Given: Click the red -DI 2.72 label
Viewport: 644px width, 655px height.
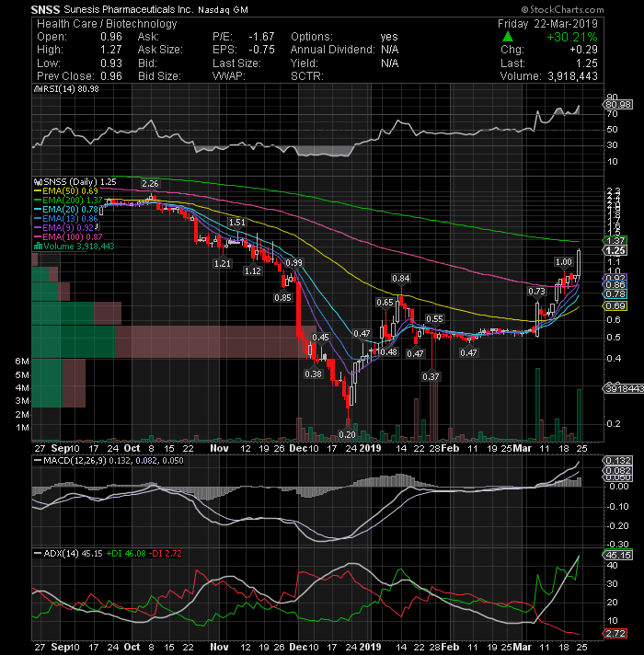Looking at the screenshot, I should coord(166,554).
